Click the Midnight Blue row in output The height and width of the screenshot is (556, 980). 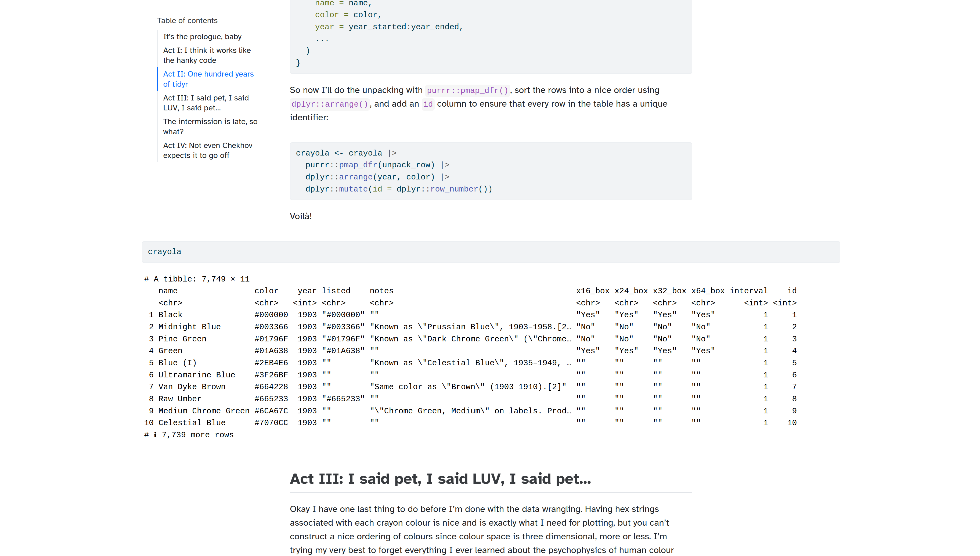tap(189, 327)
